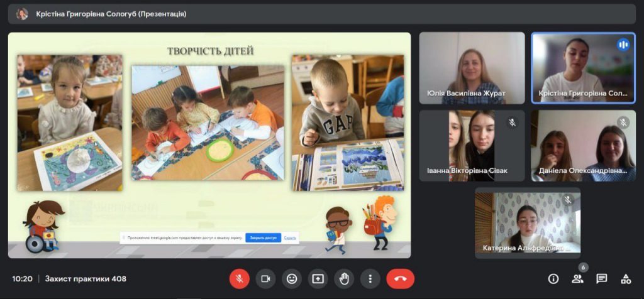Select Юлія Василівна Журат video tile
644x299 pixels.
[x=472, y=68]
